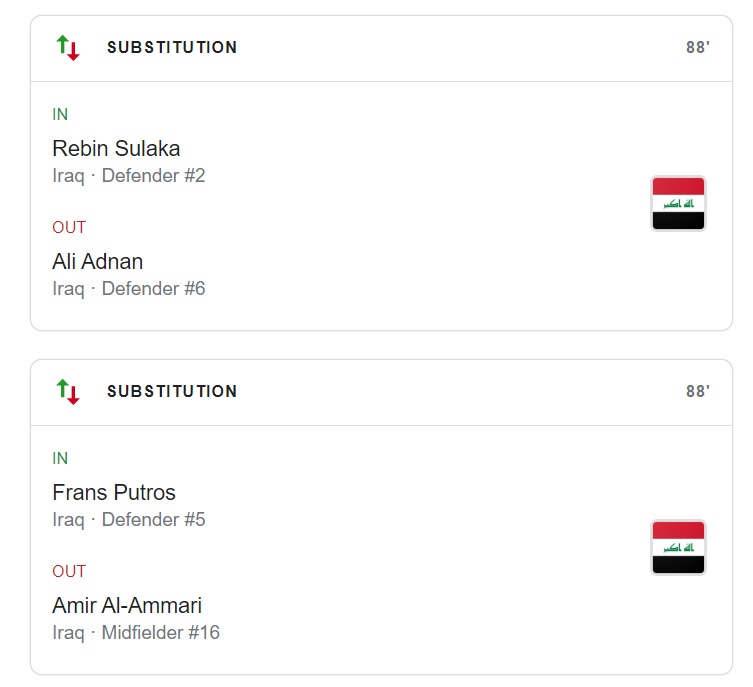Click the substitution arrows icon above Frans Putros

pos(68,391)
